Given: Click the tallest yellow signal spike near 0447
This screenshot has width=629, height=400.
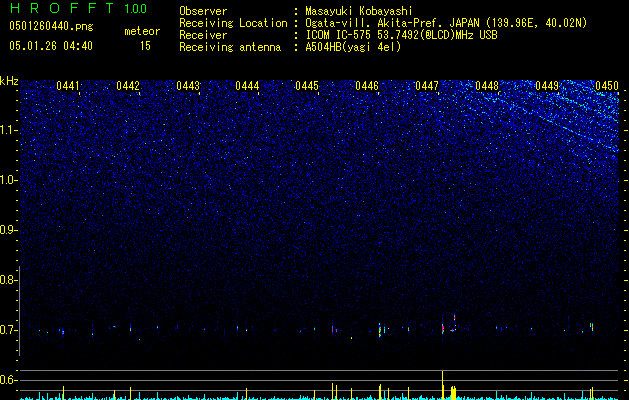Looking at the screenshot, I should point(442,384).
